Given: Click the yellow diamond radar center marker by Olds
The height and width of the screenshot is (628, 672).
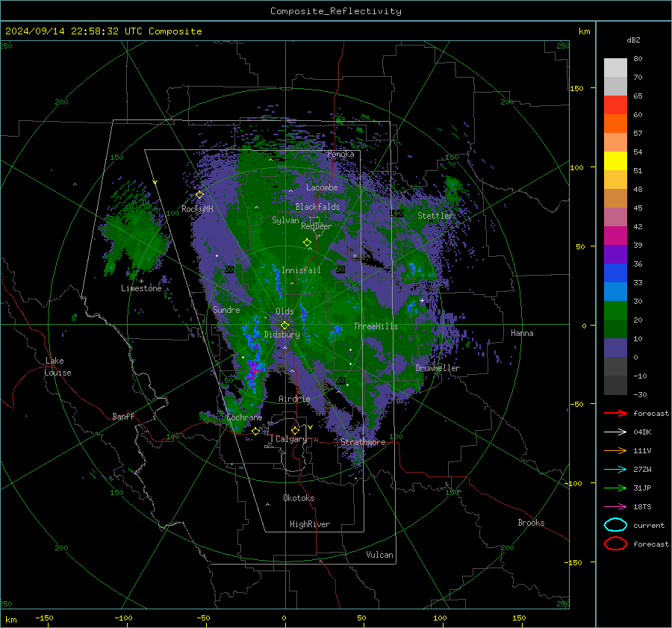Looking at the screenshot, I should 284,326.
